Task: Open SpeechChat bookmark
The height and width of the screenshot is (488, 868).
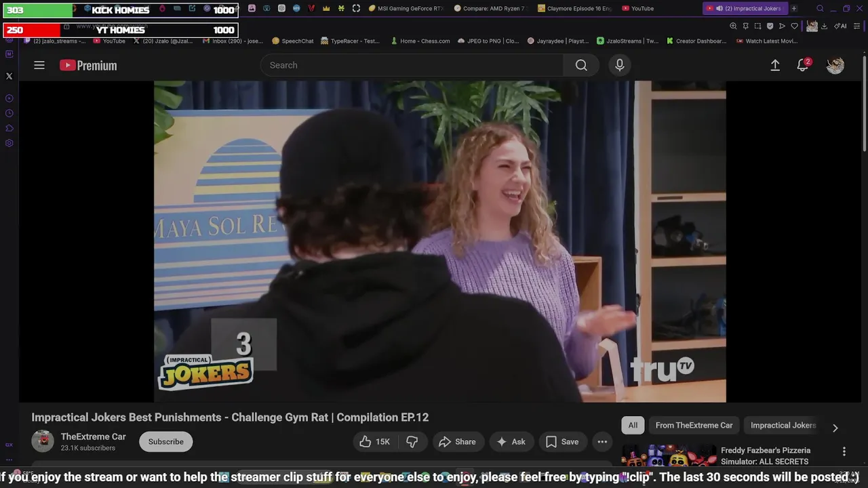Action: (293, 41)
